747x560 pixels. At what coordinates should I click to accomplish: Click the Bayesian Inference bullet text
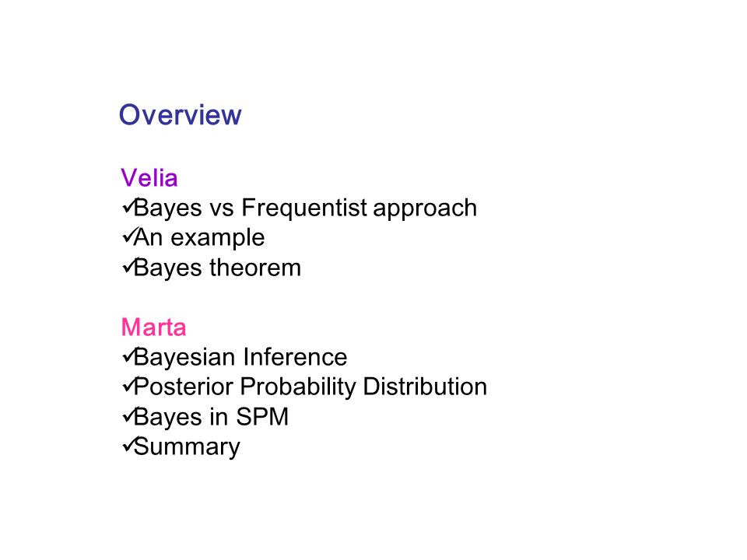pyautogui.click(x=240, y=357)
